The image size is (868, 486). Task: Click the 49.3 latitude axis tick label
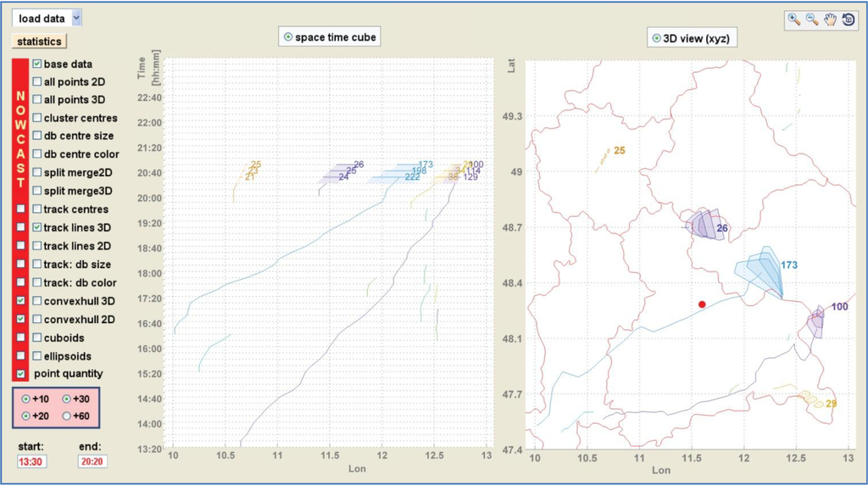(512, 116)
